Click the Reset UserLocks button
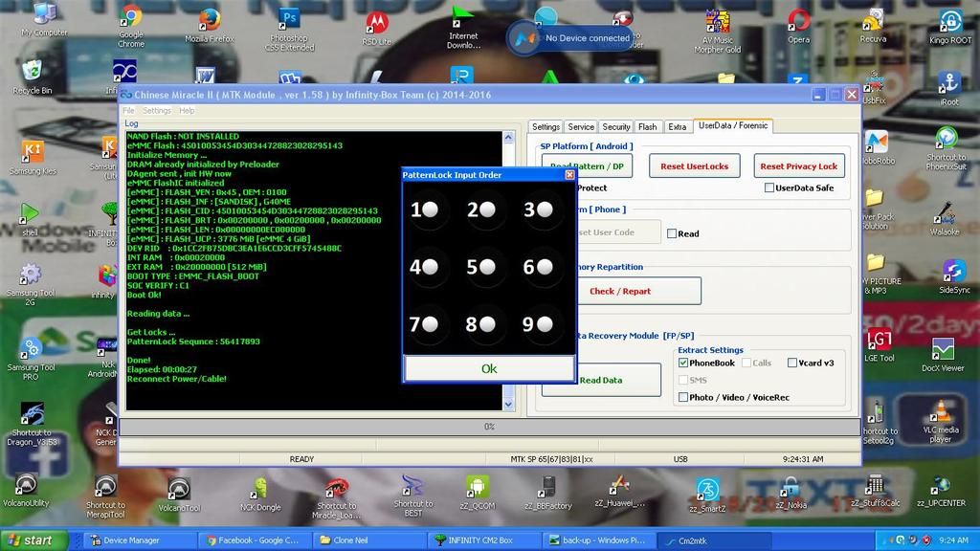Screen dimensions: 980x551 [x=694, y=165]
